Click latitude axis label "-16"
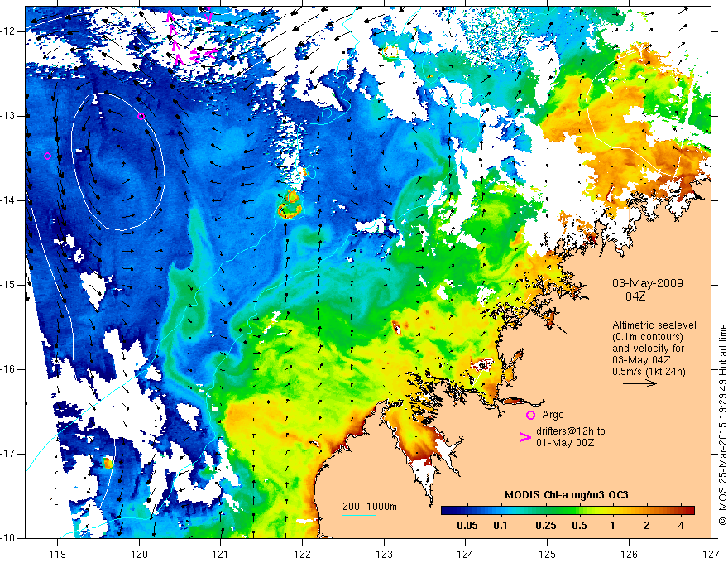The width and height of the screenshot is (728, 563). pos(8,369)
